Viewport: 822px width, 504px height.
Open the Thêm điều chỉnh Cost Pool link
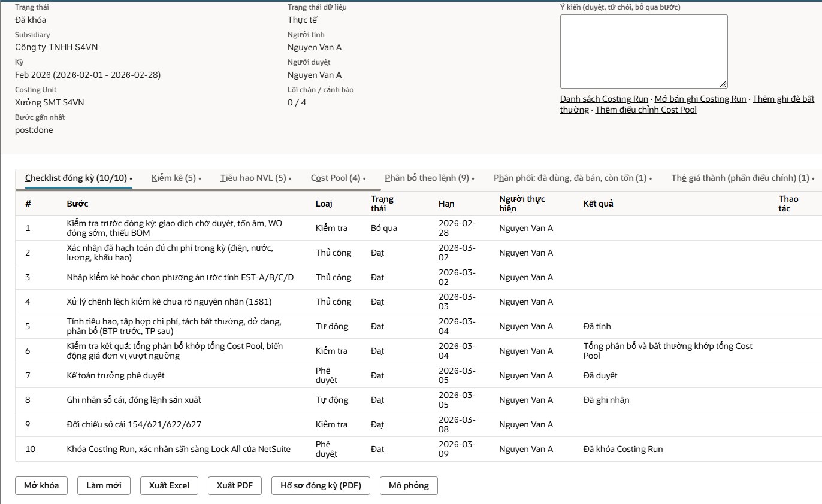pos(646,110)
